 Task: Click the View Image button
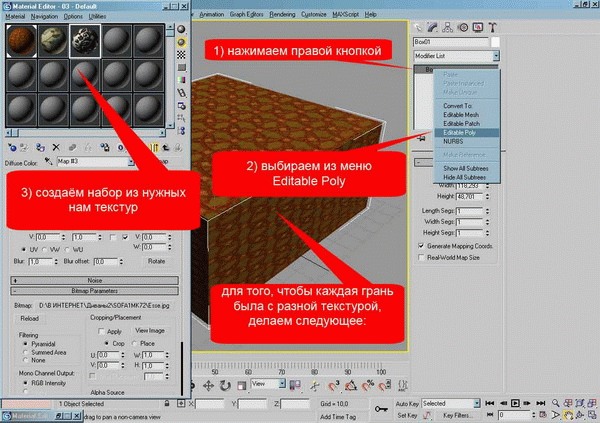150,329
